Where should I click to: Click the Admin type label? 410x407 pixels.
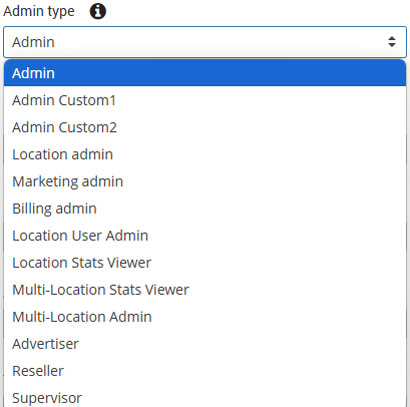[39, 12]
